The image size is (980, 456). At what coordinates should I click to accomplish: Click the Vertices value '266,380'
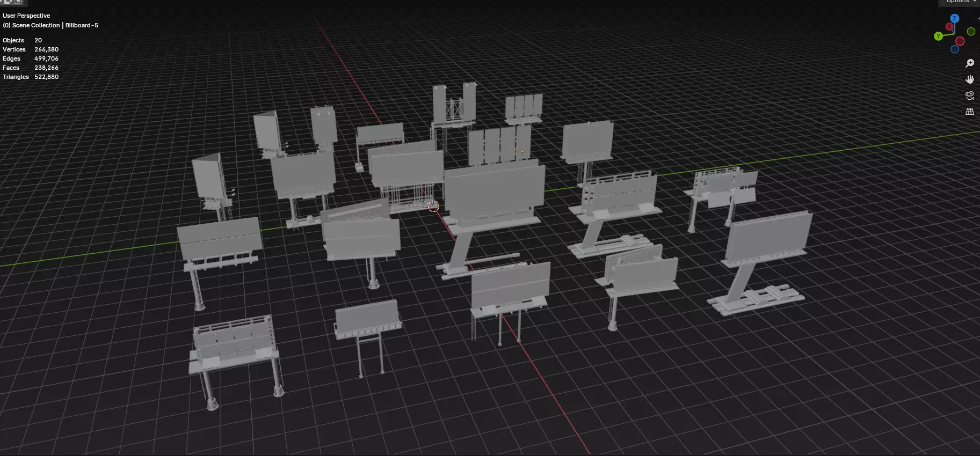(46, 49)
